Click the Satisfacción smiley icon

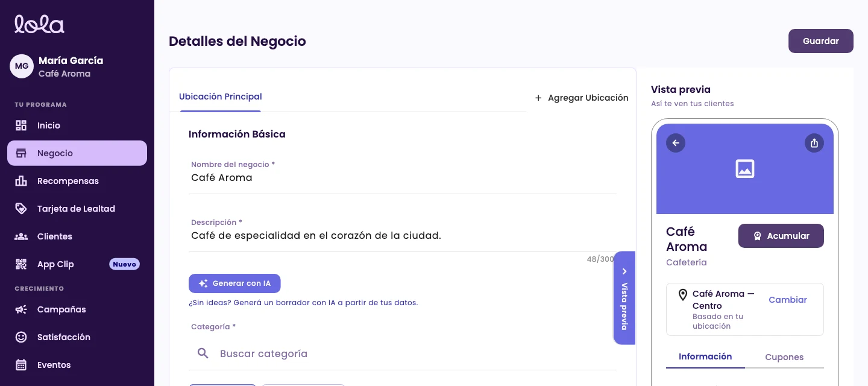21,337
